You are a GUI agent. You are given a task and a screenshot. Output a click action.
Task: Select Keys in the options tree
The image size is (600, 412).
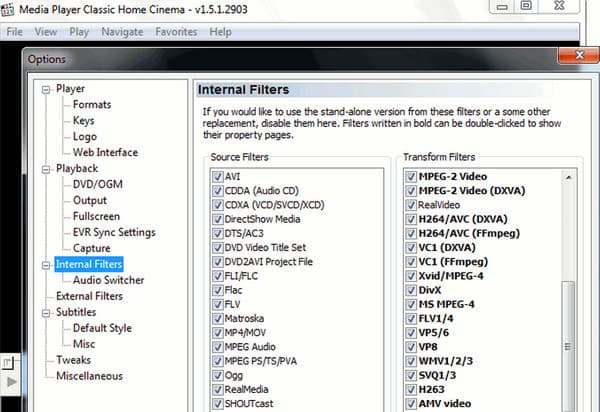(83, 121)
